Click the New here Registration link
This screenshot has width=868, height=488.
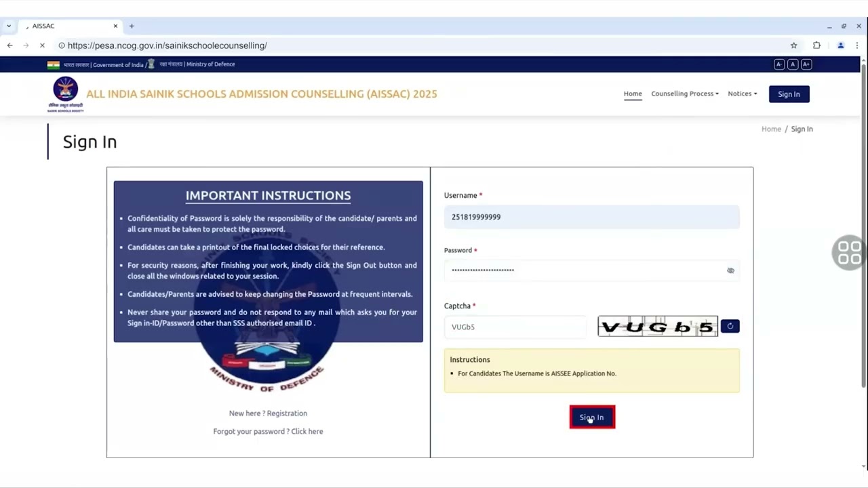(268, 413)
